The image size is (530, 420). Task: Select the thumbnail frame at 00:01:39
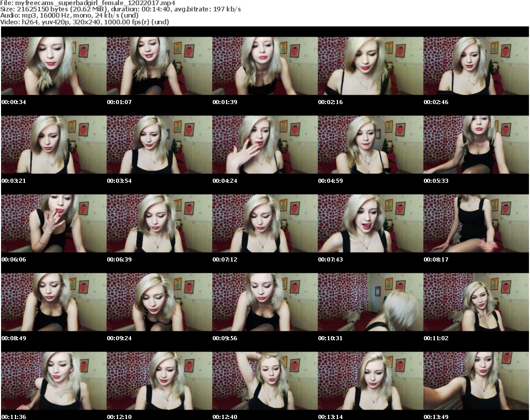(x=265, y=66)
